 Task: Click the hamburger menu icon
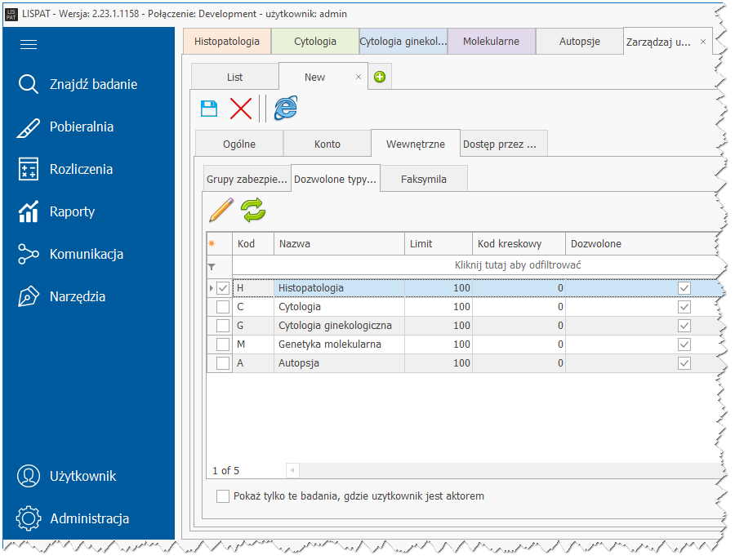pos(29,45)
